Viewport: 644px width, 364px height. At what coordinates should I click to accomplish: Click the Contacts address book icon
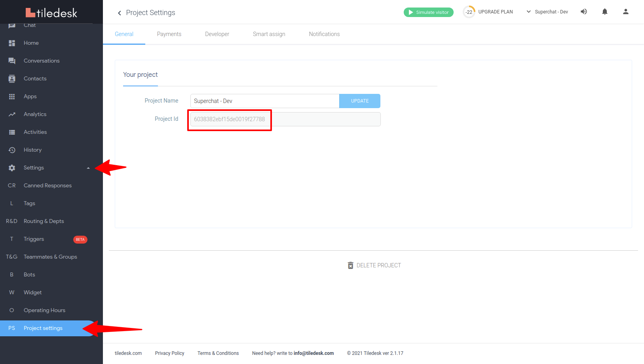pyautogui.click(x=12, y=78)
